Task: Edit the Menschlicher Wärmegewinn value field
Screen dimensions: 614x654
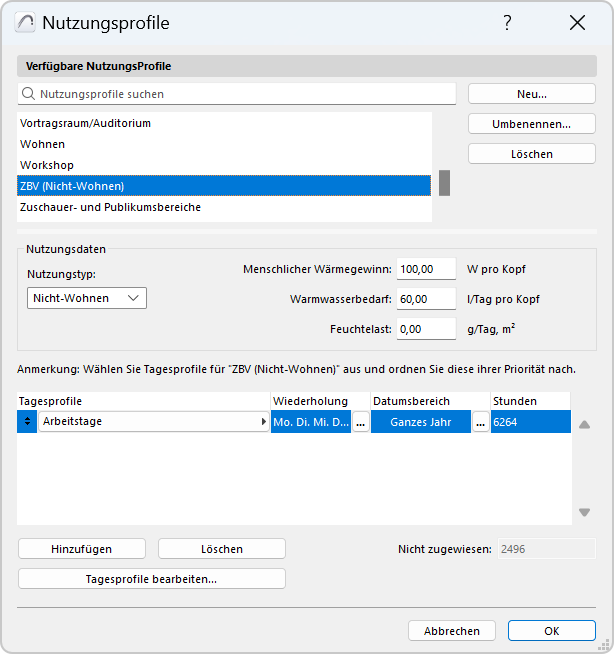Action: click(x=426, y=269)
